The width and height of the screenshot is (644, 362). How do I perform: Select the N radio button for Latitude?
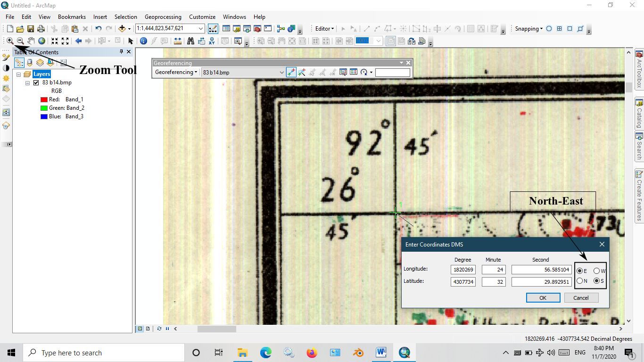pos(581,281)
